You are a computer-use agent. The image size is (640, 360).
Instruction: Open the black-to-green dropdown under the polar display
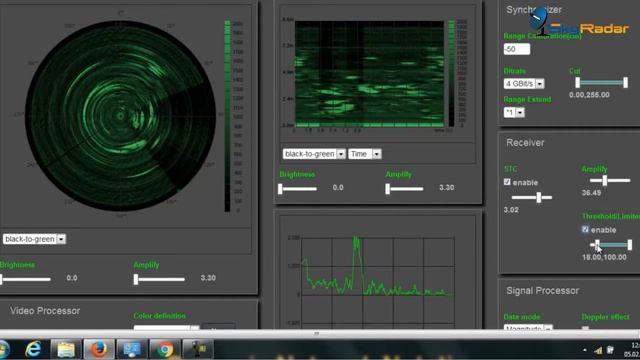(34, 239)
